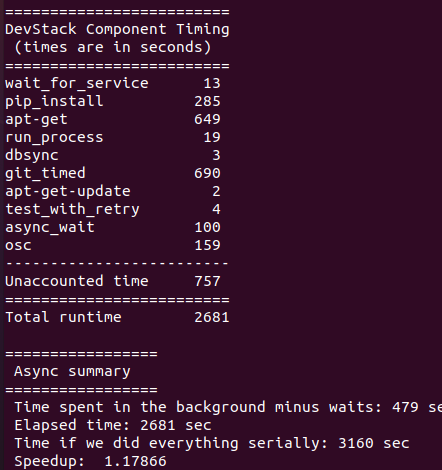The width and height of the screenshot is (442, 470).
Task: Select the 'Unaccounted time' label
Action: 77,281
